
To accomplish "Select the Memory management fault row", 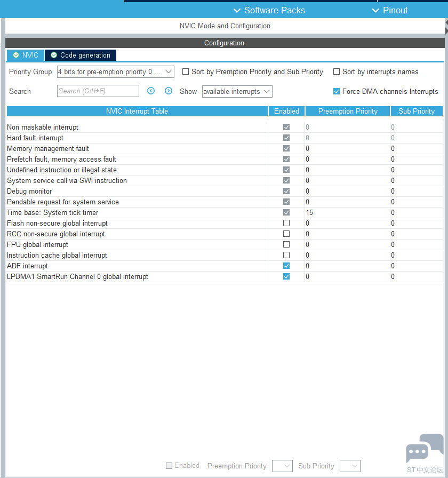I will click(225, 148).
